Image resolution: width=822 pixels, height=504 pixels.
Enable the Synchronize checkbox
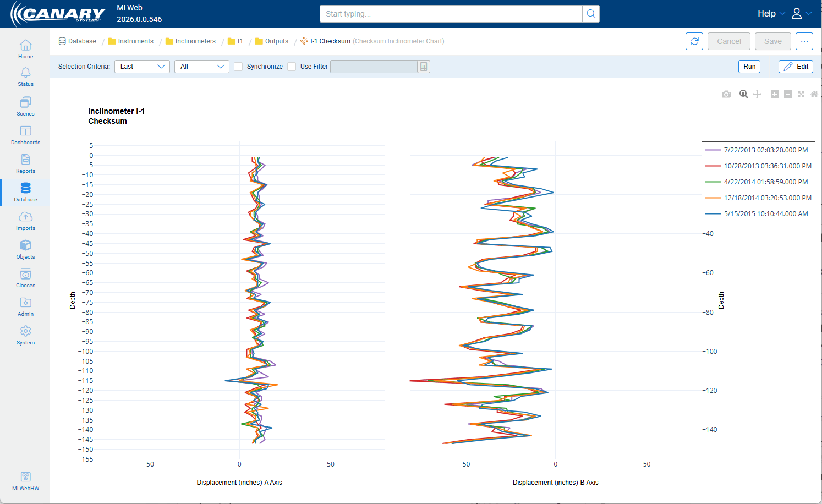[238, 67]
